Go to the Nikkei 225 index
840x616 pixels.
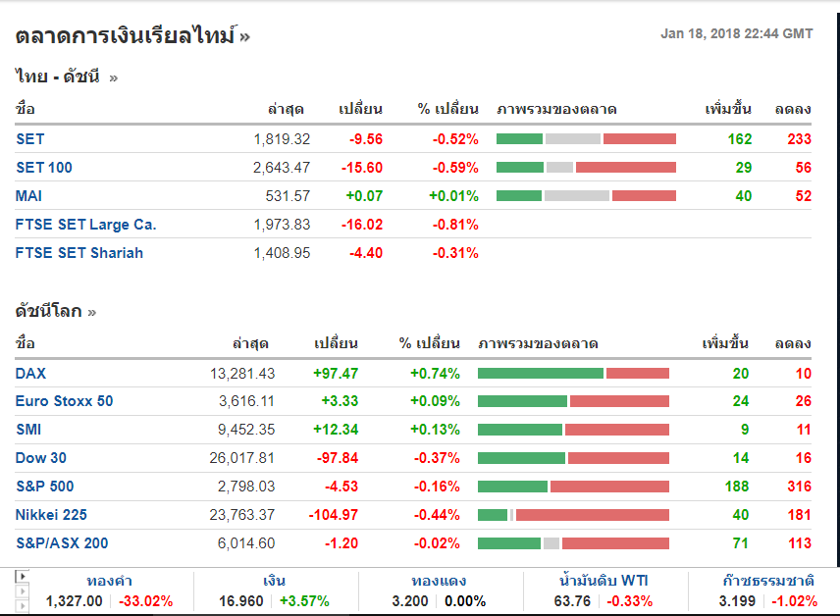pos(51,515)
